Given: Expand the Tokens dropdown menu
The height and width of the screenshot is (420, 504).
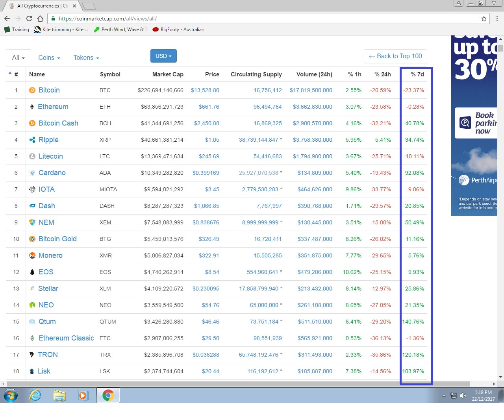Looking at the screenshot, I should click(x=86, y=57).
